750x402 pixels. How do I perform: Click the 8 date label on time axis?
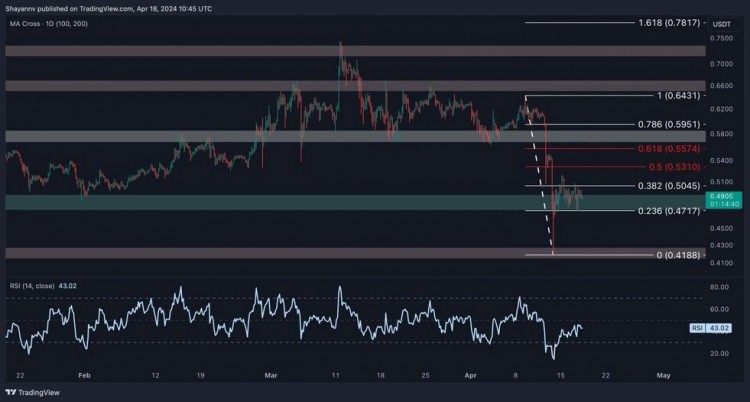pyautogui.click(x=516, y=376)
